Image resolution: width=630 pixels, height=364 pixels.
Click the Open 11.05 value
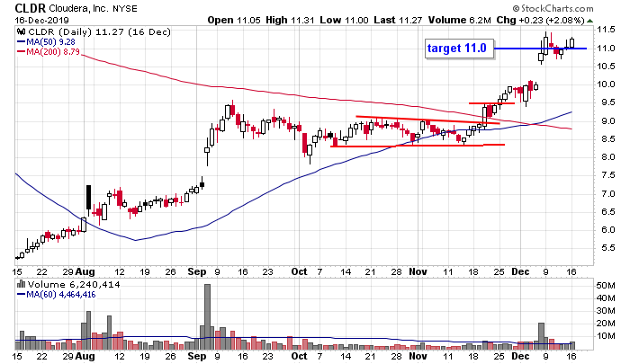click(234, 20)
